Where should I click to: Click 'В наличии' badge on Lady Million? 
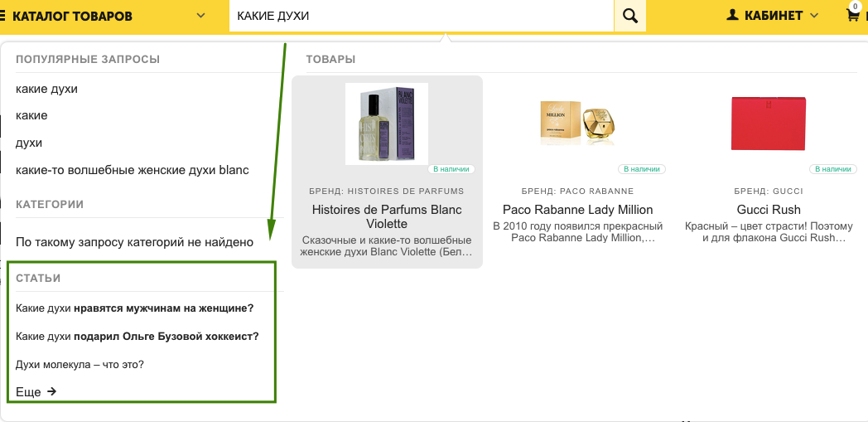[642, 169]
